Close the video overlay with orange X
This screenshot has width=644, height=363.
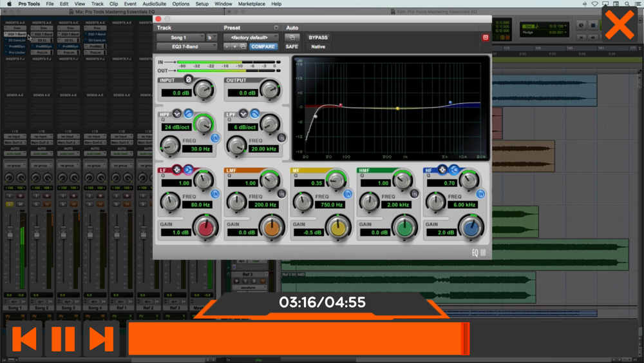click(620, 25)
